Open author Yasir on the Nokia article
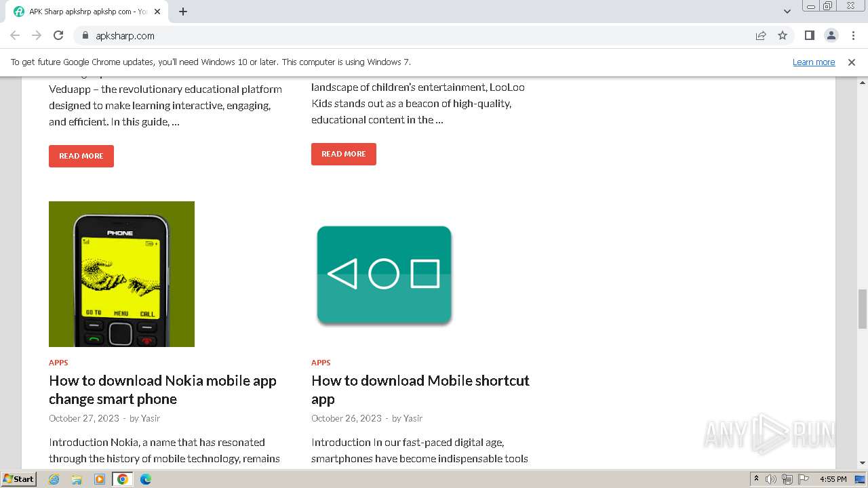The height and width of the screenshot is (488, 868). pos(151,418)
